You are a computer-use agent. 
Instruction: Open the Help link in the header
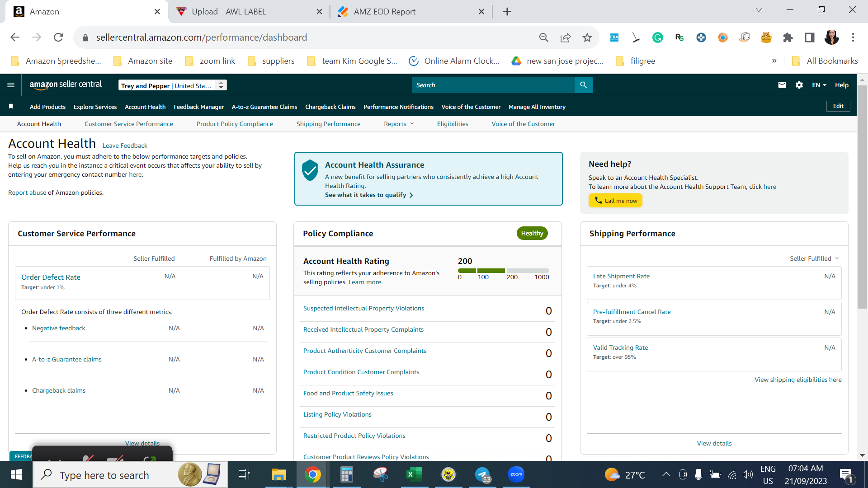(x=842, y=85)
